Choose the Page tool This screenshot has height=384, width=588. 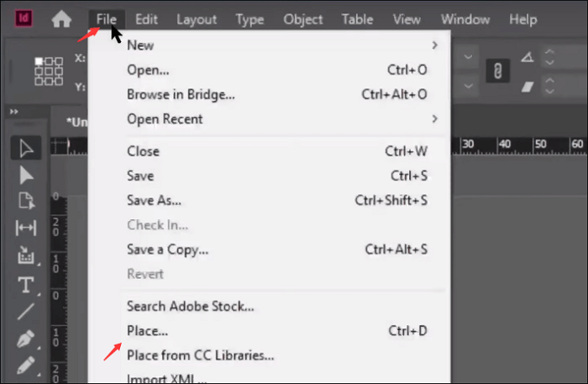click(25, 201)
